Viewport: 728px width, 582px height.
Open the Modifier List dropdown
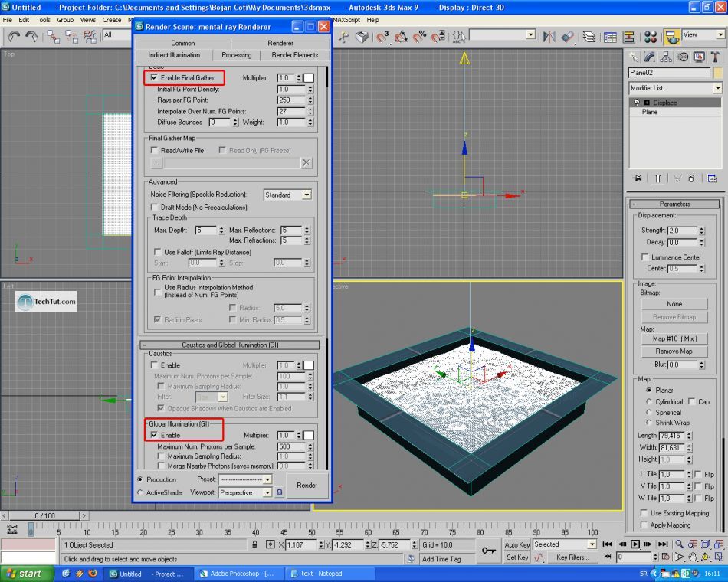(718, 88)
